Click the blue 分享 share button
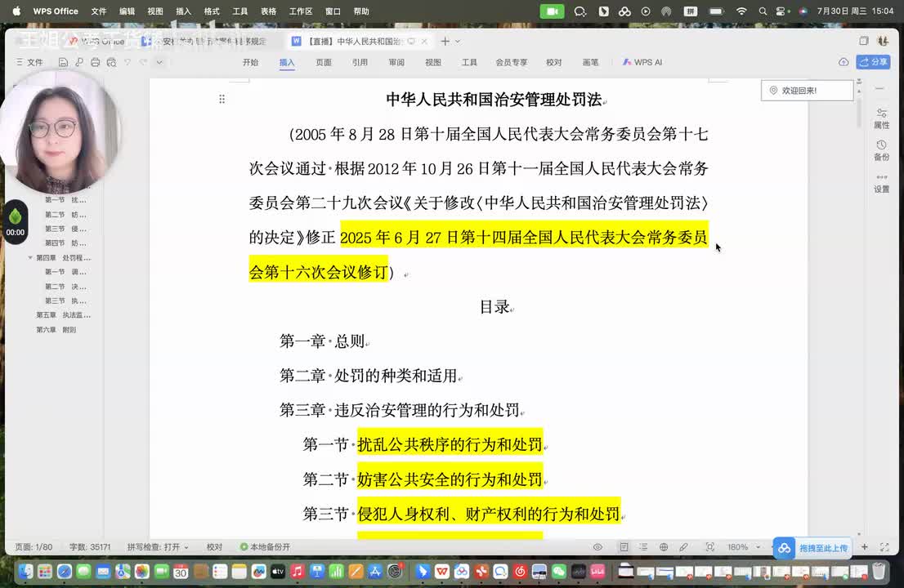The image size is (904, 588). (874, 62)
